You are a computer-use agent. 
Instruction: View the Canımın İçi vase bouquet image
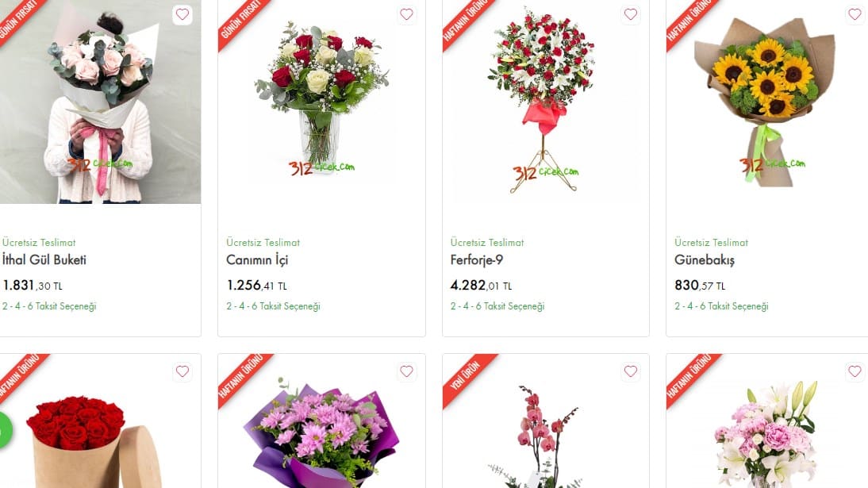point(321,102)
